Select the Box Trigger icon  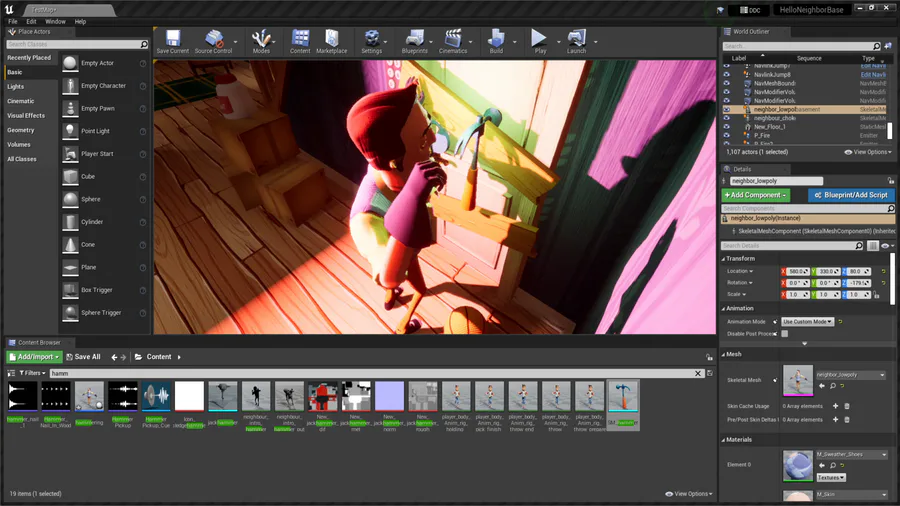(70, 290)
